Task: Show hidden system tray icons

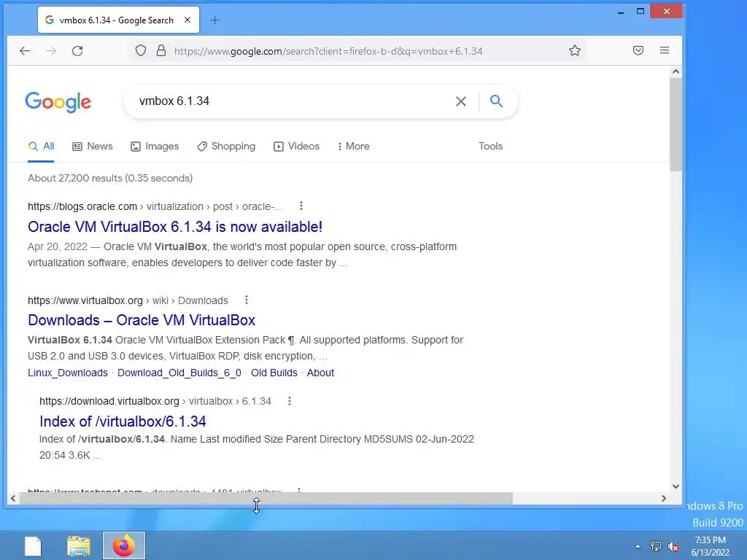Action: (x=638, y=546)
